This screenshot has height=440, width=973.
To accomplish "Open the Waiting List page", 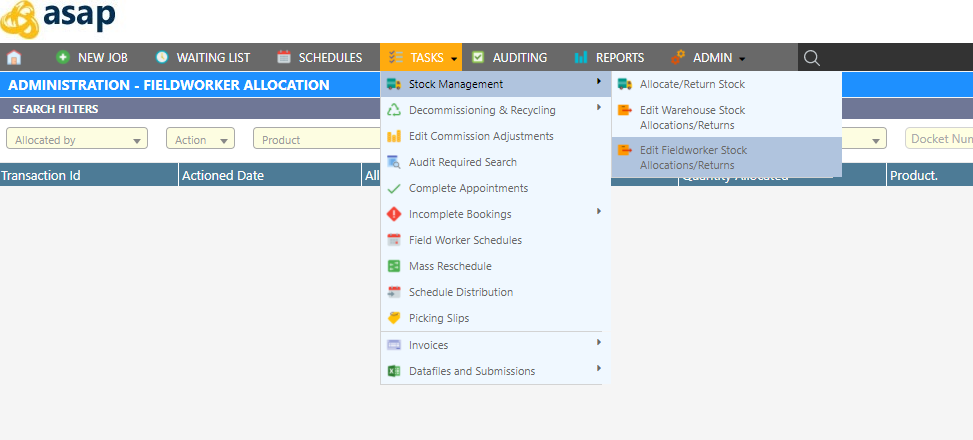I will 202,58.
